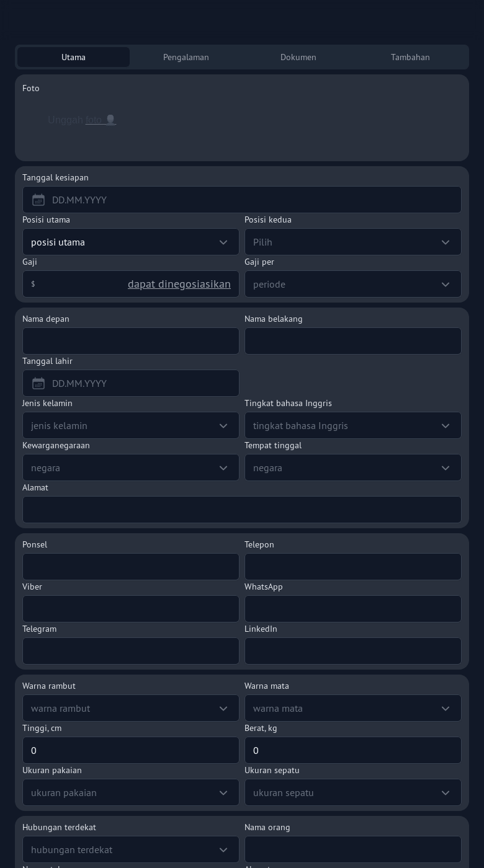Open the Kewarganegaraan negara dropdown

[130, 467]
